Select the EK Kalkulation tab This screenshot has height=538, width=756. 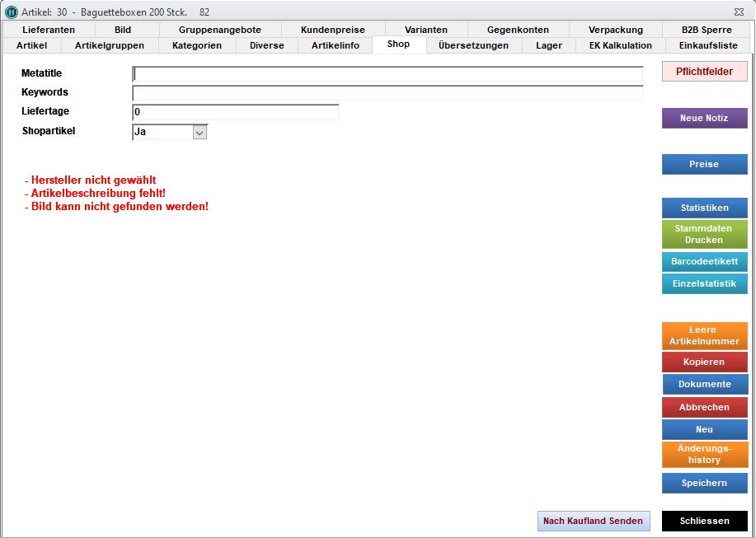point(620,45)
